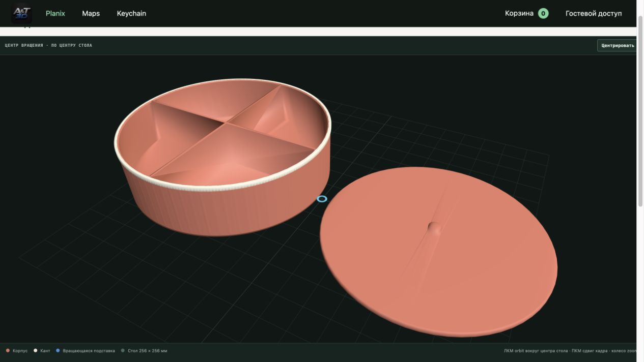This screenshot has width=644, height=362.
Task: Click the knob on the lid model
Action: tap(434, 227)
